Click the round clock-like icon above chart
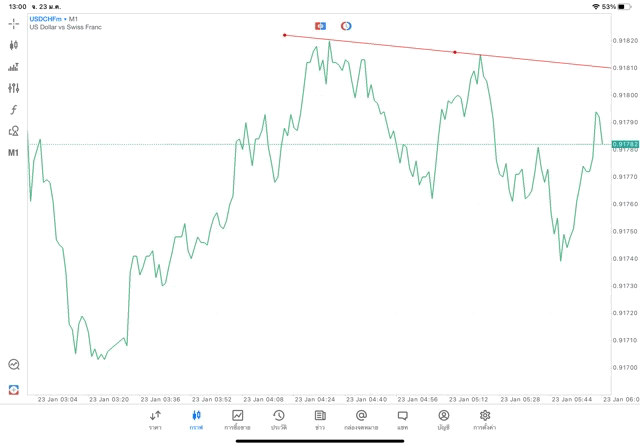Image resolution: width=640 pixels, height=447 pixels. click(x=346, y=25)
